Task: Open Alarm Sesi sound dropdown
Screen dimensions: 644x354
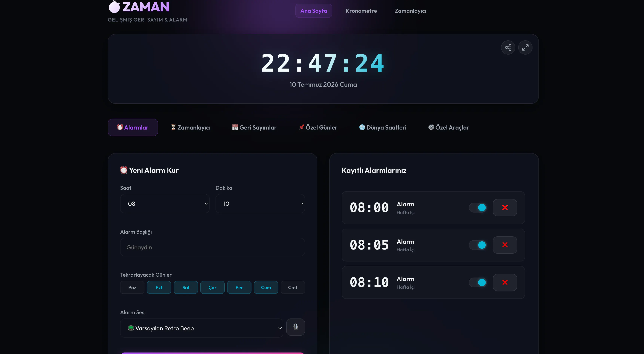Action: point(202,328)
